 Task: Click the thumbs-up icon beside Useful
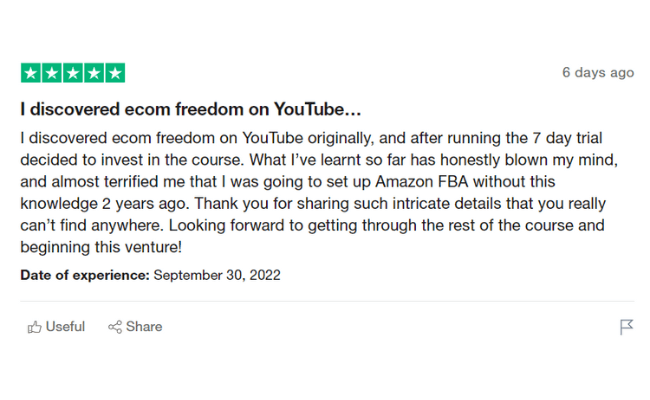[34, 327]
